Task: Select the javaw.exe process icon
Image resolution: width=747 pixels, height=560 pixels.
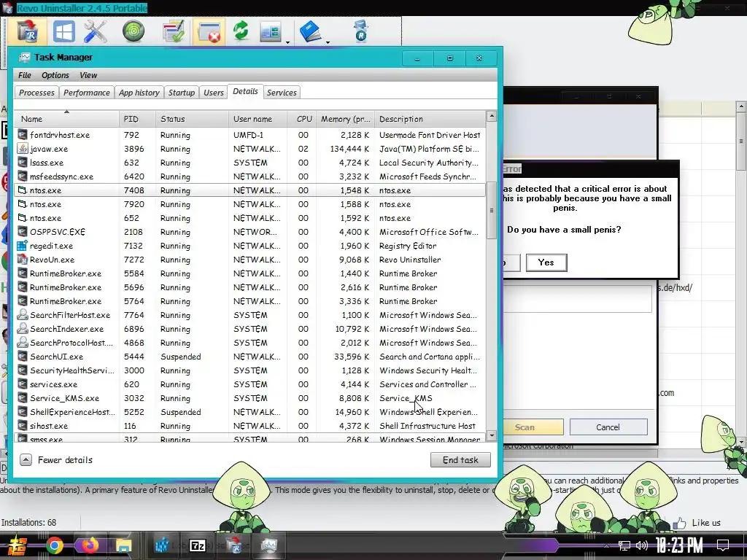Action: [22, 149]
